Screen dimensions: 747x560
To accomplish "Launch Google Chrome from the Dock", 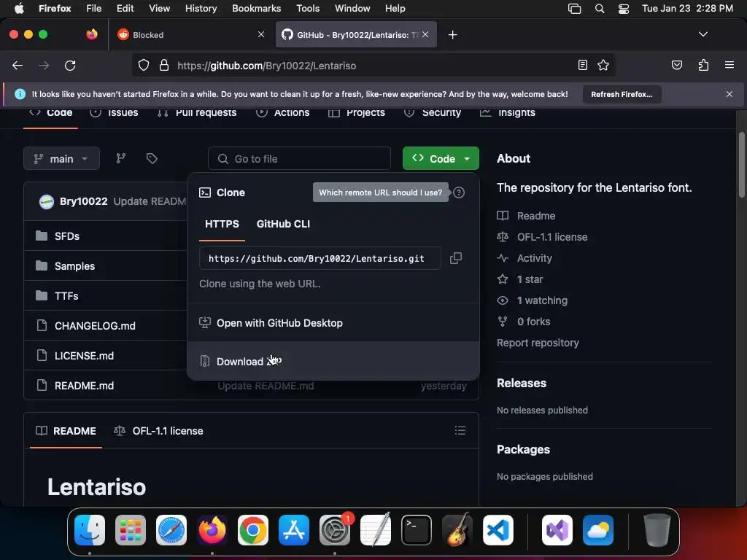I will tap(253, 530).
